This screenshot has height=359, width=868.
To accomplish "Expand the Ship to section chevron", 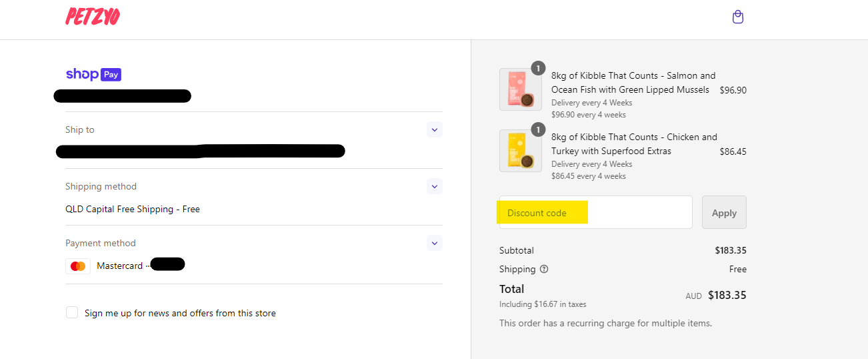I will 435,129.
